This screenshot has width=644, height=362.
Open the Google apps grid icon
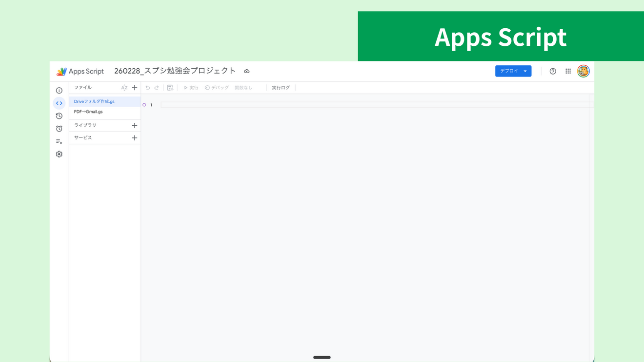[568, 71]
